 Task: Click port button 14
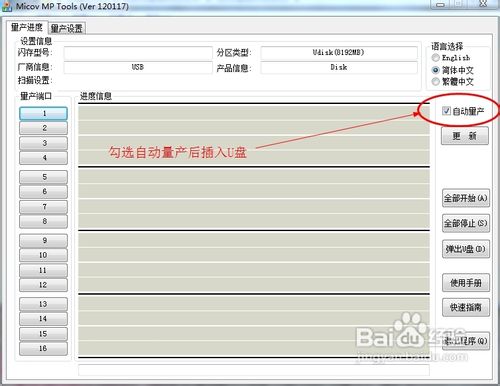44,319
